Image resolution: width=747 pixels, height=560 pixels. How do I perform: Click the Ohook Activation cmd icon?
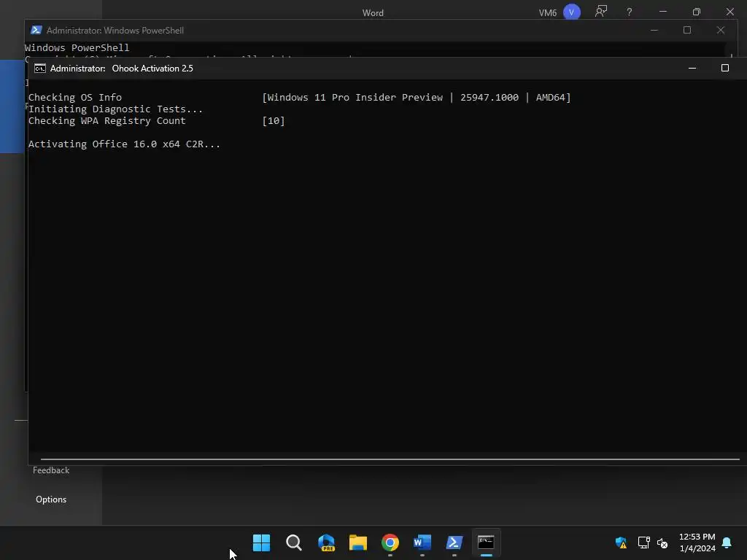[x=40, y=69]
